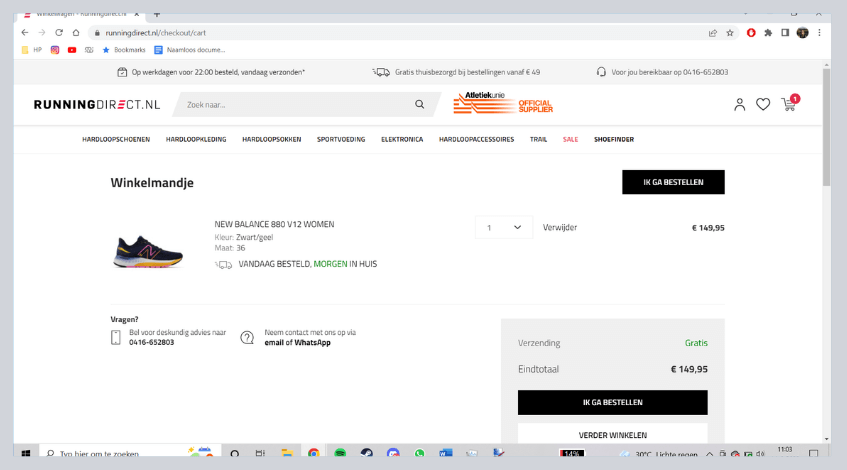This screenshot has height=470, width=847.
Task: Open the Hardloopschoenen menu
Action: [116, 139]
